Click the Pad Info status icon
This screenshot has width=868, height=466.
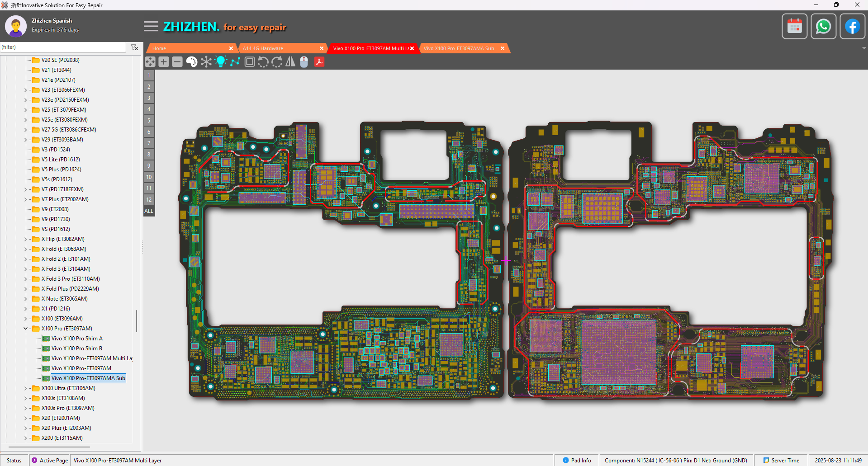(x=566, y=460)
